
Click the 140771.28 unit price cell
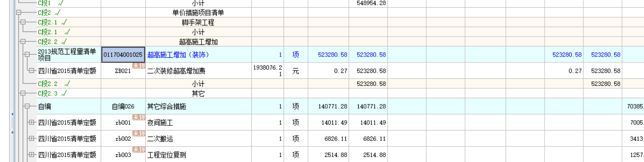click(x=329, y=106)
